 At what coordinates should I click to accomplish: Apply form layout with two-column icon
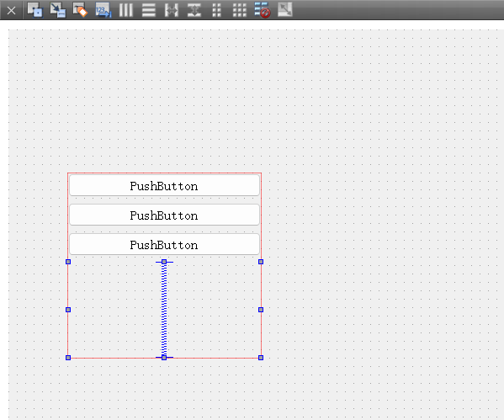217,10
